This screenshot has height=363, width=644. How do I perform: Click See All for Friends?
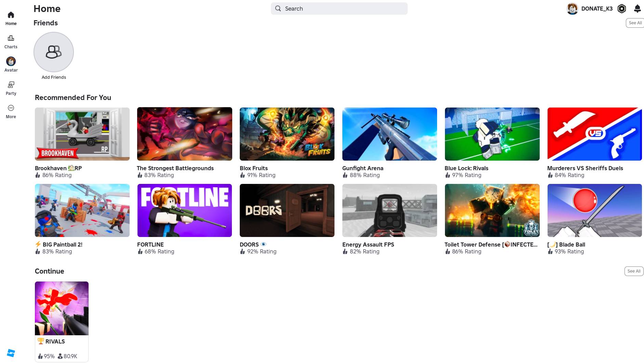coord(635,23)
